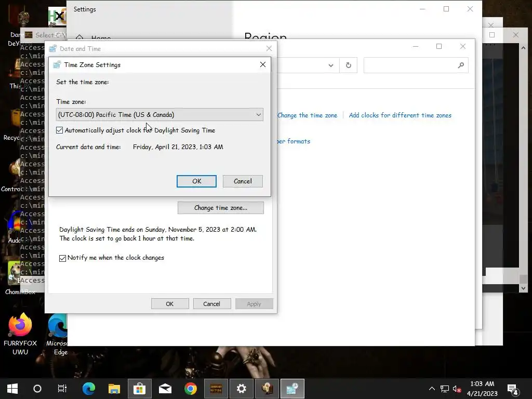Image resolution: width=532 pixels, height=399 pixels.
Task: Launch Microsoft Edge from the taskbar
Action: point(89,389)
